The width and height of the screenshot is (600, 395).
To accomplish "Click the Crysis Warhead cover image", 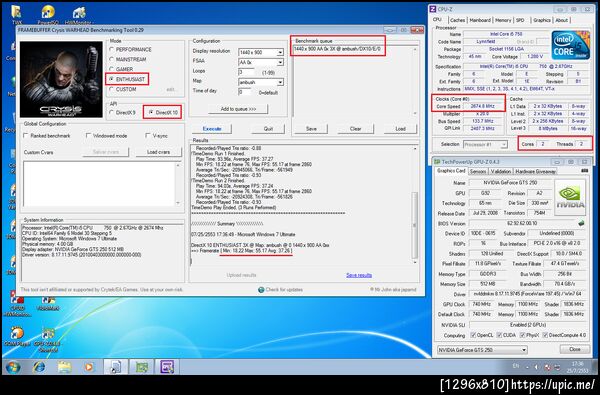I will (61, 79).
